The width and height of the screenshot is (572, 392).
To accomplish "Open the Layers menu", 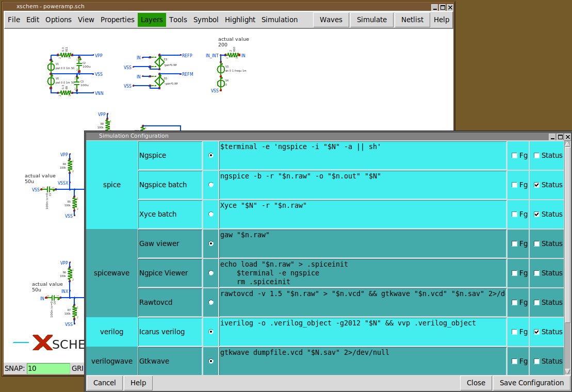I will pos(152,20).
